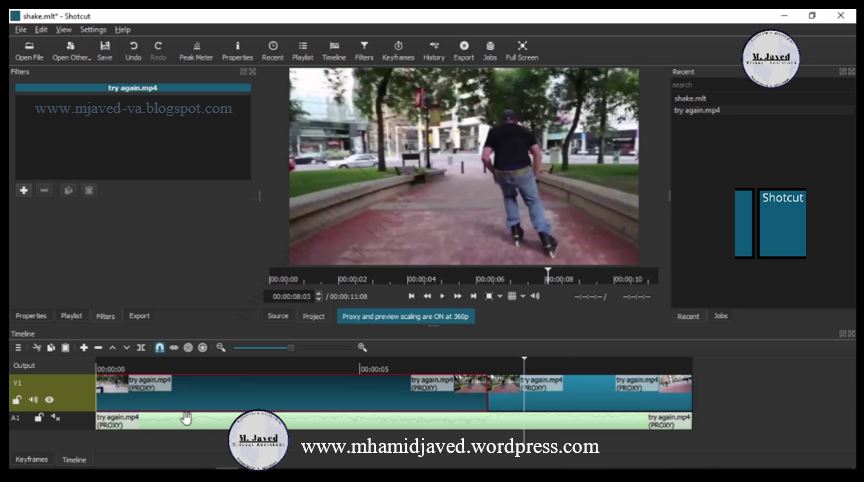Hide track V1 with the eye icon
Screen dimensions: 864x482
50,400
